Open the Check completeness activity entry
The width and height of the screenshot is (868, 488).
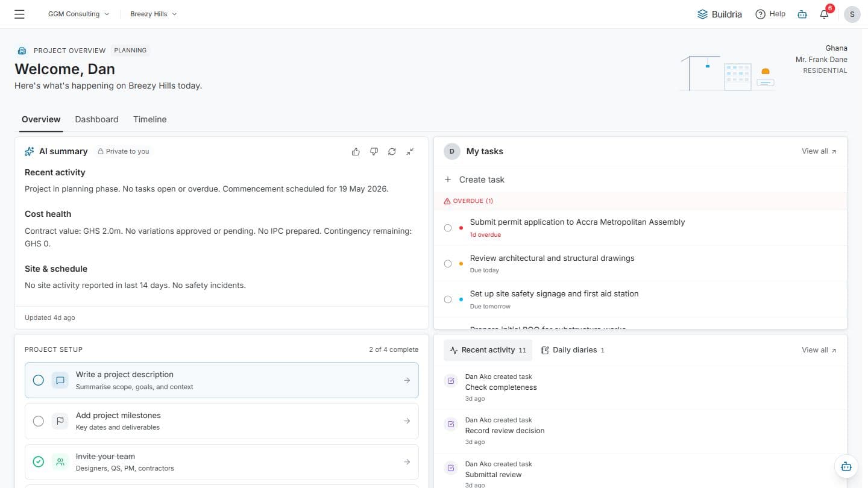click(640, 387)
